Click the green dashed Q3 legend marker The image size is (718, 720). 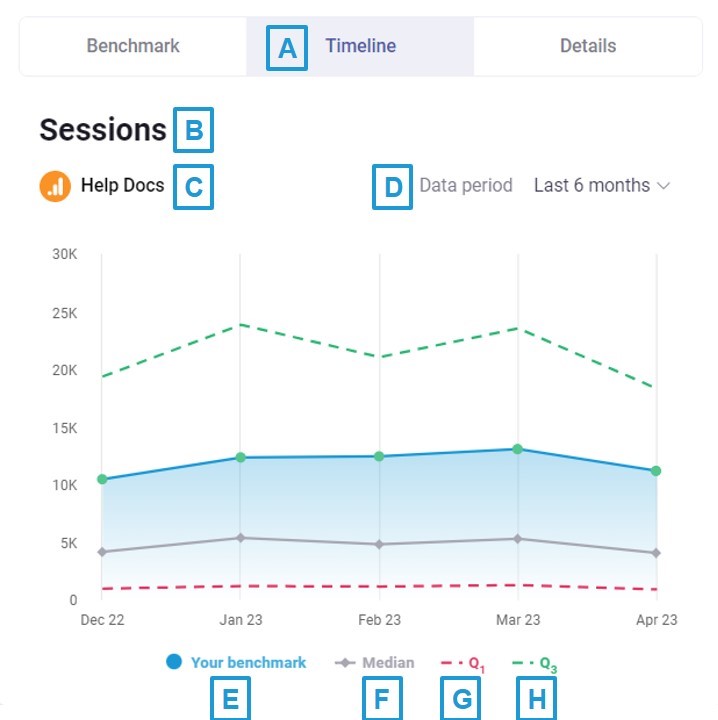[x=523, y=663]
